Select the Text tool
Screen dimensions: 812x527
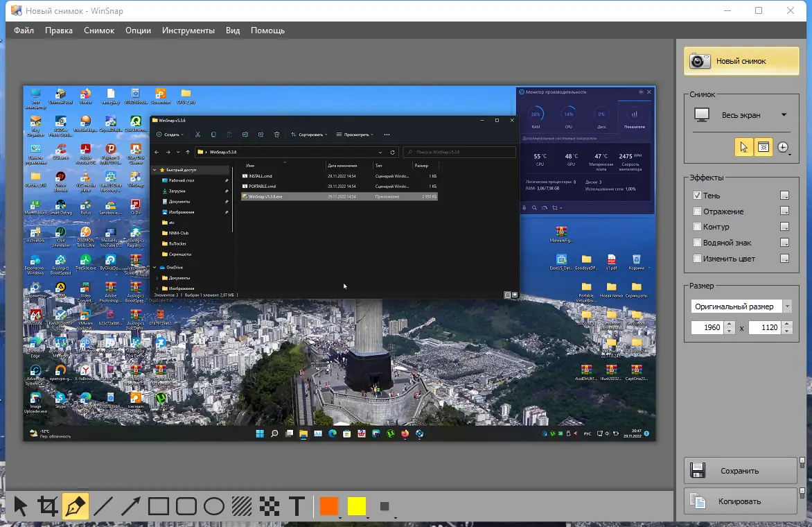pos(297,506)
